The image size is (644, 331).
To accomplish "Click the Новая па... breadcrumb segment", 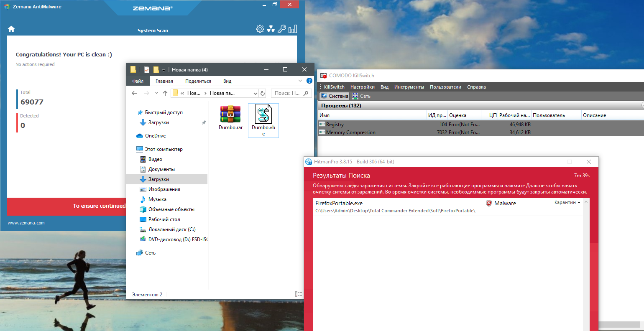I will [x=222, y=93].
